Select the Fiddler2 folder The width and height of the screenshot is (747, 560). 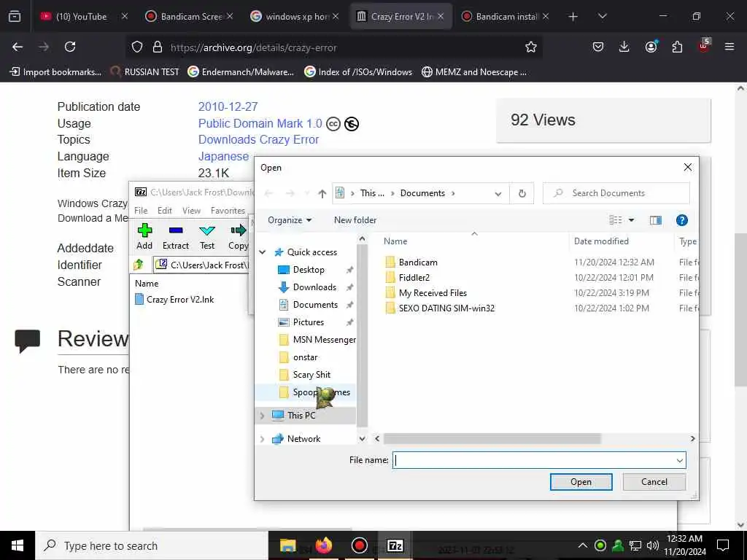click(414, 278)
